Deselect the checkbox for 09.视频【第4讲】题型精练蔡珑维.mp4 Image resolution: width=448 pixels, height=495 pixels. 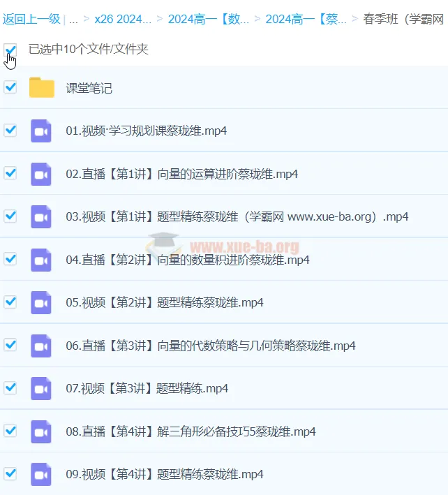tap(10, 473)
